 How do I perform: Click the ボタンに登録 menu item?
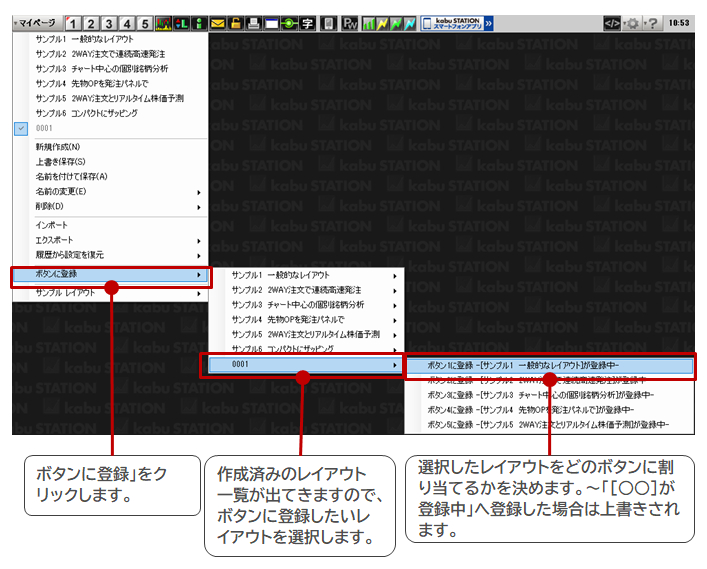point(111,275)
